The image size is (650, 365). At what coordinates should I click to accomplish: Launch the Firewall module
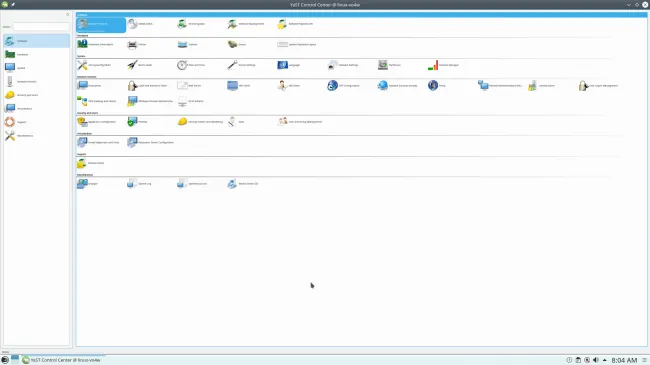tap(137, 122)
